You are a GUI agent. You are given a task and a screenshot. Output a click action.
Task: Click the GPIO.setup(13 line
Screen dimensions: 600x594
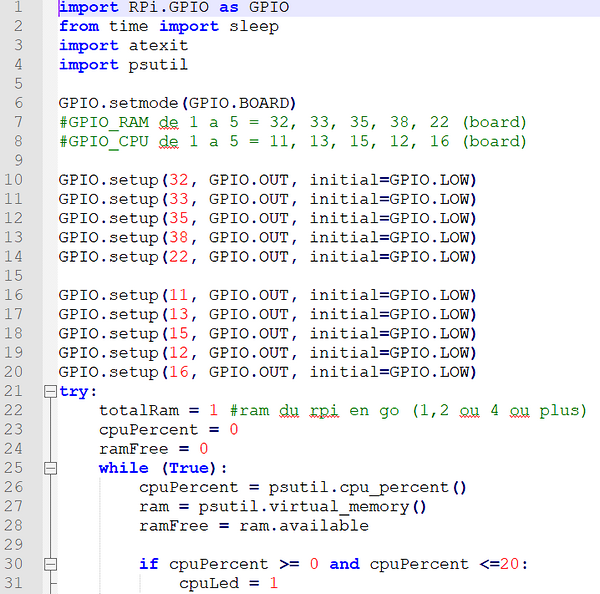click(x=267, y=315)
